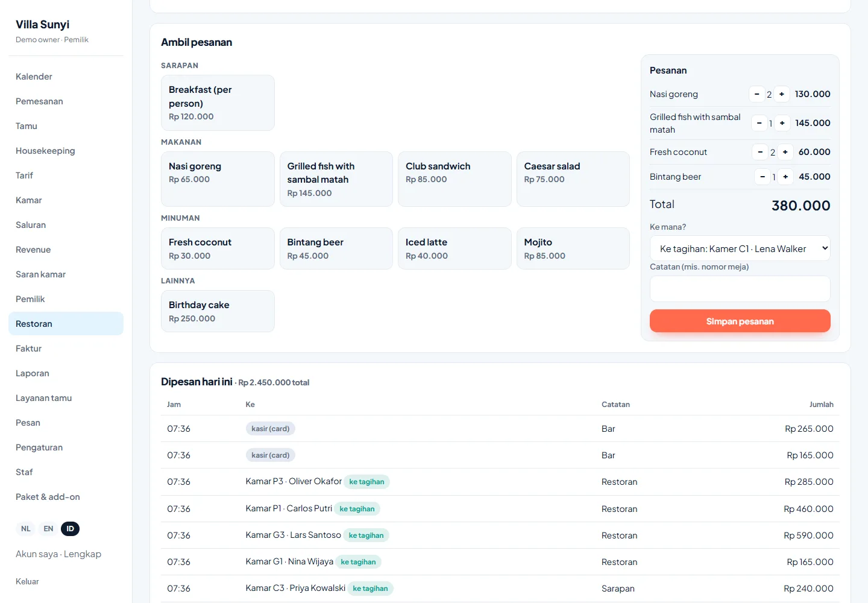Open the 'Ke mana?' destination dropdown
868x603 pixels.
pyautogui.click(x=740, y=248)
